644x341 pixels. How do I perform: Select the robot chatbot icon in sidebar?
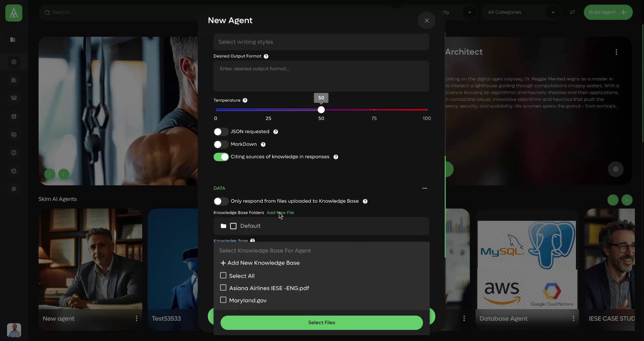click(x=14, y=98)
